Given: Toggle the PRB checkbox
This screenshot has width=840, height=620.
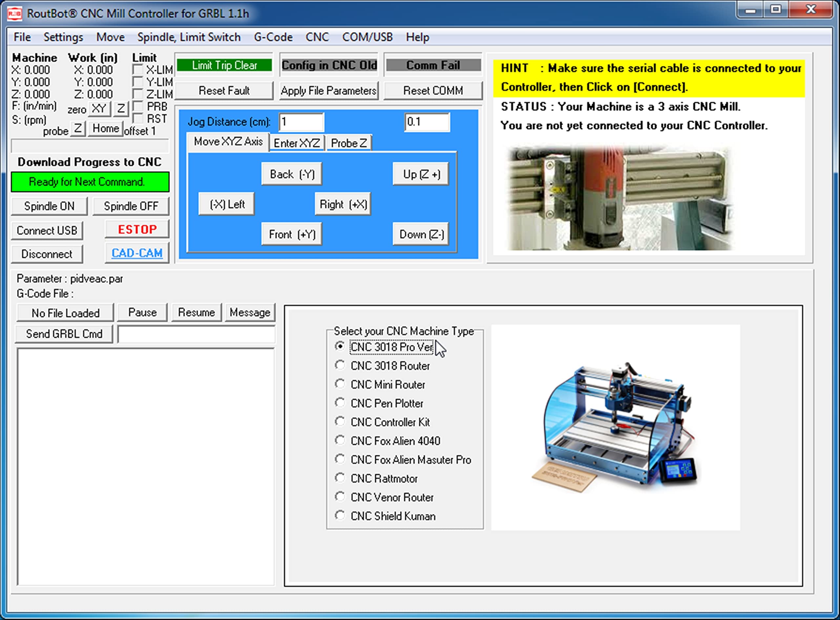Looking at the screenshot, I should [138, 106].
